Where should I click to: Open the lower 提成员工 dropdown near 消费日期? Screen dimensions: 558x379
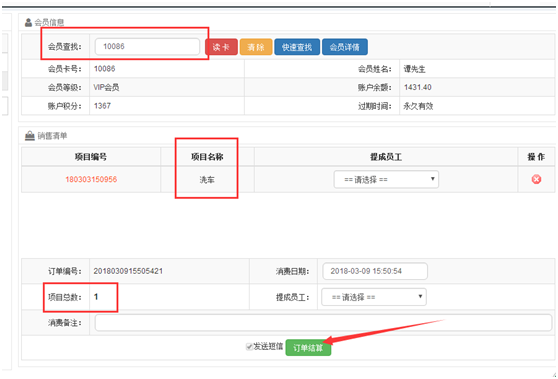374,297
